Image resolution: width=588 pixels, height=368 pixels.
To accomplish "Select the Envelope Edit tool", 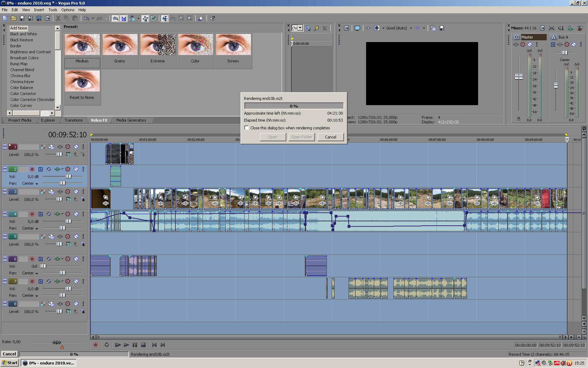I will [x=173, y=18].
